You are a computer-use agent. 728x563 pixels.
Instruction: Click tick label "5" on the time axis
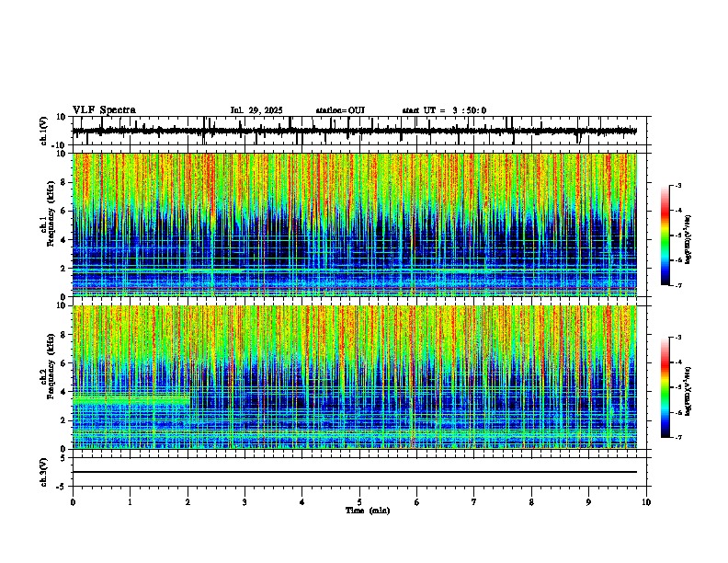click(359, 502)
